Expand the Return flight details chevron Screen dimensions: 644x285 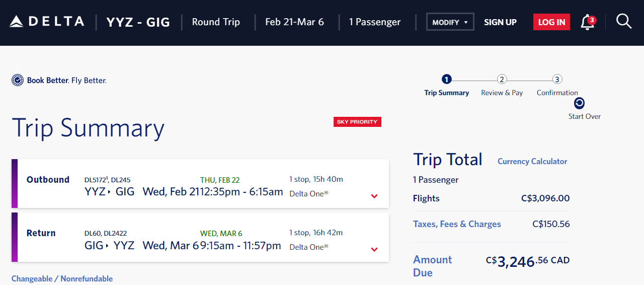tap(374, 250)
